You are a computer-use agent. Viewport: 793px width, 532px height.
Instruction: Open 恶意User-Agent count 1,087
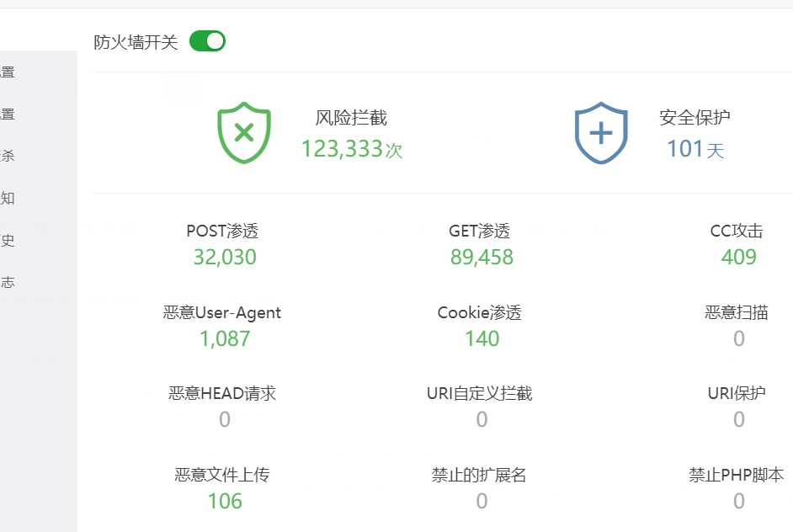(224, 339)
